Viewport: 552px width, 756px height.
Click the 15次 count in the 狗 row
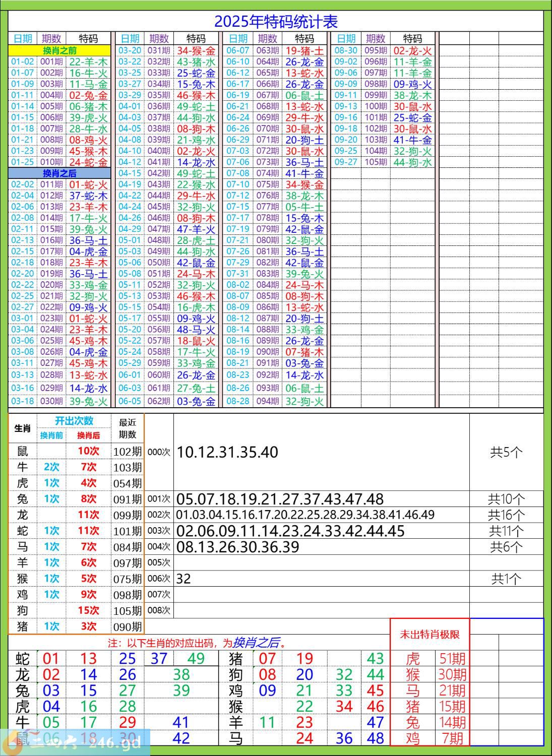click(88, 610)
